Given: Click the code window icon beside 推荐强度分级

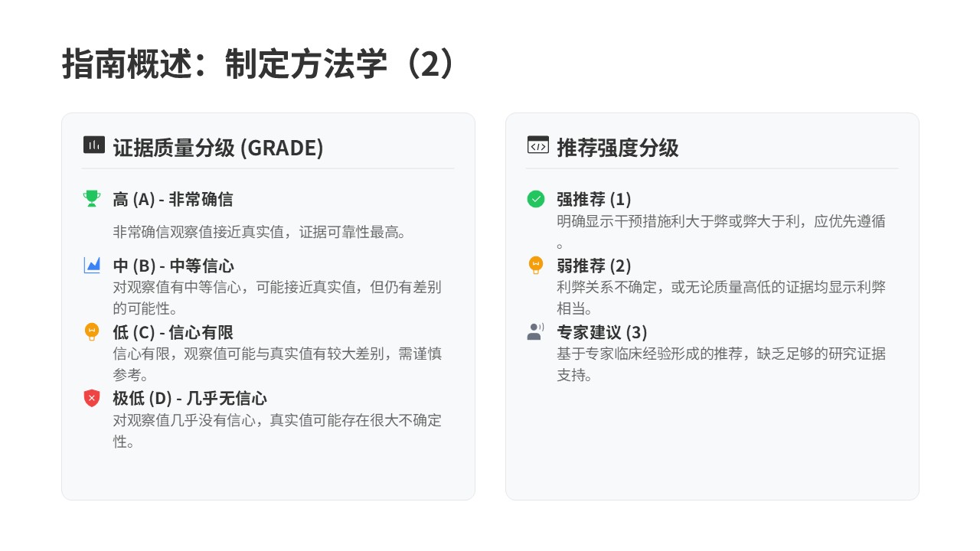Looking at the screenshot, I should 537,145.
